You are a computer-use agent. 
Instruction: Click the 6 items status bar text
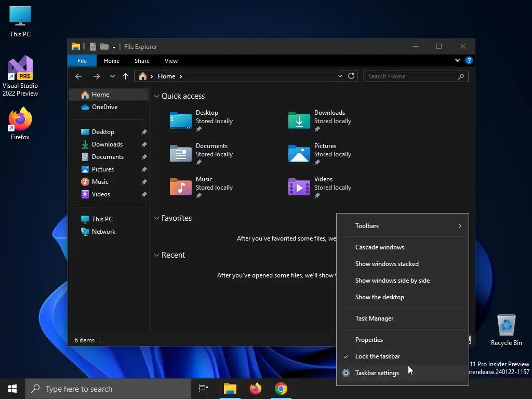point(85,340)
